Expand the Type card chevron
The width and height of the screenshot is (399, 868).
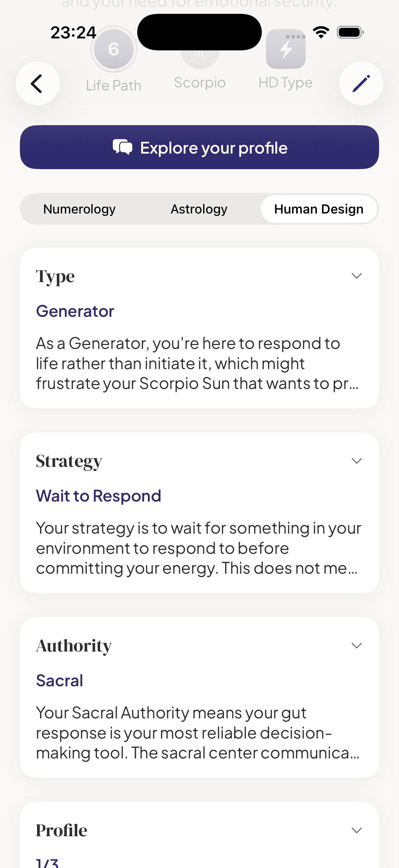(357, 276)
